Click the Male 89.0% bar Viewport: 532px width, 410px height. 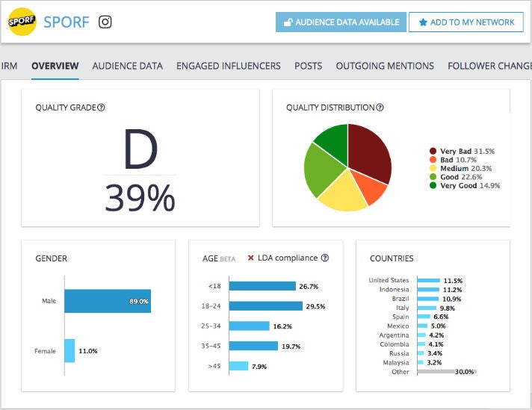pos(107,301)
